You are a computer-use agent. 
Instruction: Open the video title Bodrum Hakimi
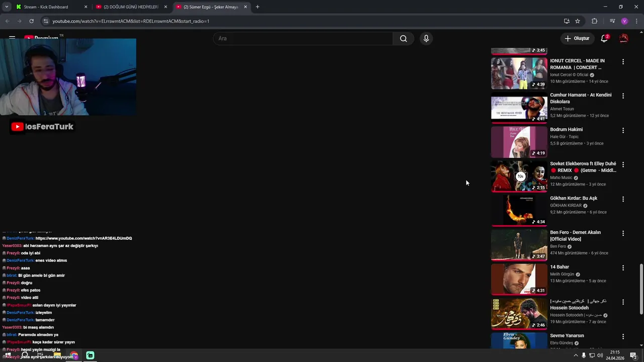point(566,130)
